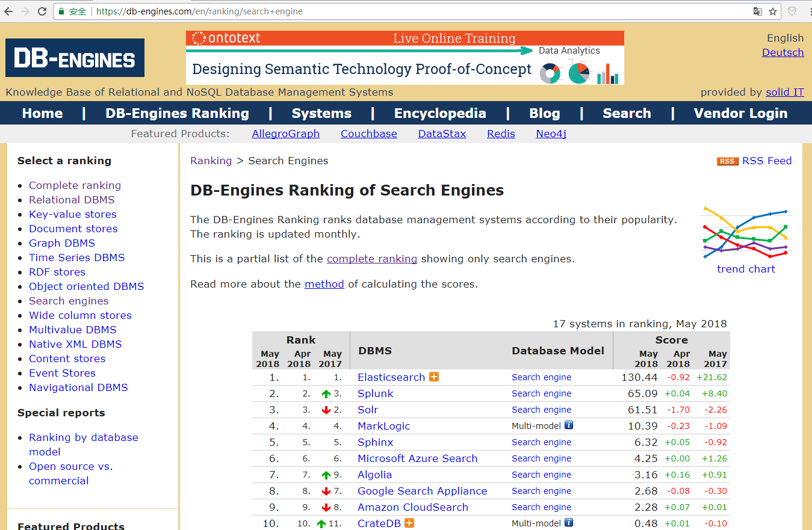Open featured product Neo4j
The width and height of the screenshot is (812, 530).
pos(551,134)
